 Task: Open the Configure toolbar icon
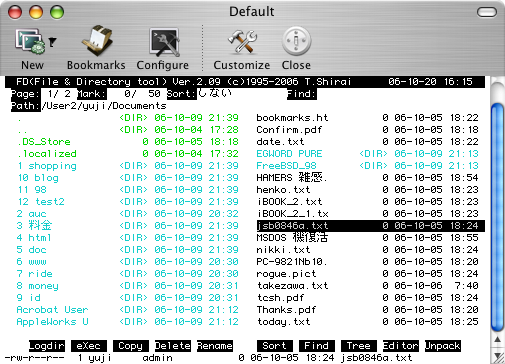(x=165, y=42)
